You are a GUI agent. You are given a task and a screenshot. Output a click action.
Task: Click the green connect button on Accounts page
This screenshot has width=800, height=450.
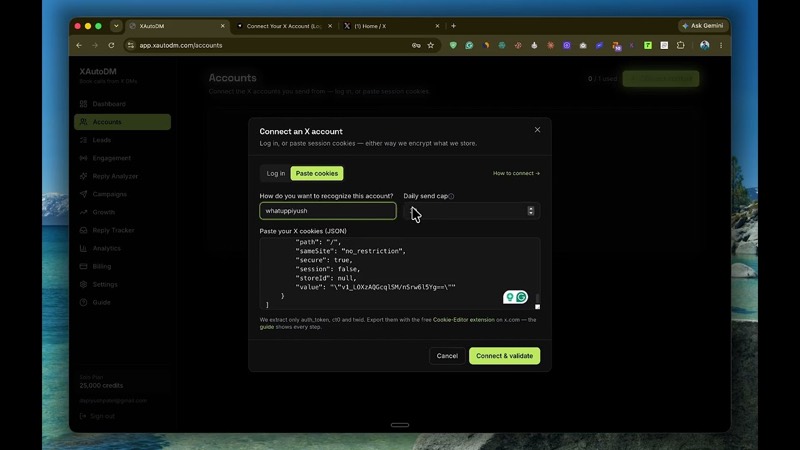pyautogui.click(x=661, y=79)
